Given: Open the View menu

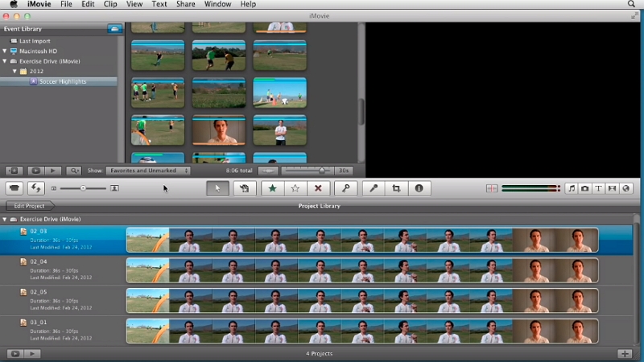Looking at the screenshot, I should click(x=134, y=4).
